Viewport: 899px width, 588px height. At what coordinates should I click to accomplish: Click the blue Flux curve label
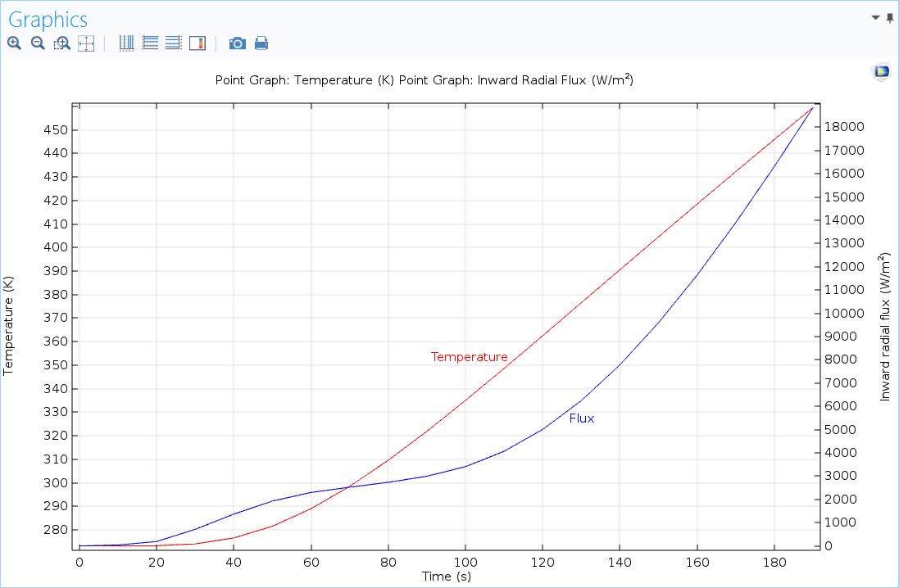click(581, 418)
